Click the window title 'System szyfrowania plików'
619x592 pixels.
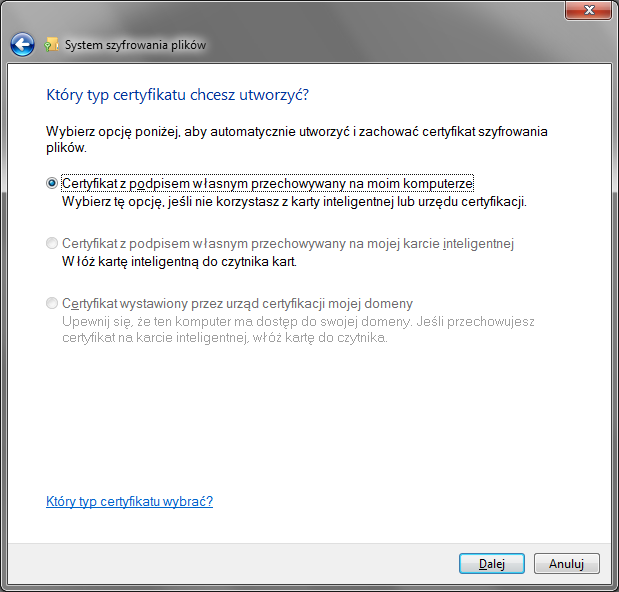tap(135, 45)
